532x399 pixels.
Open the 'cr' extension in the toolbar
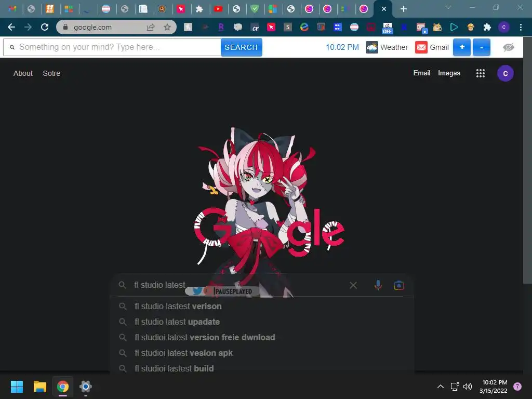(255, 27)
